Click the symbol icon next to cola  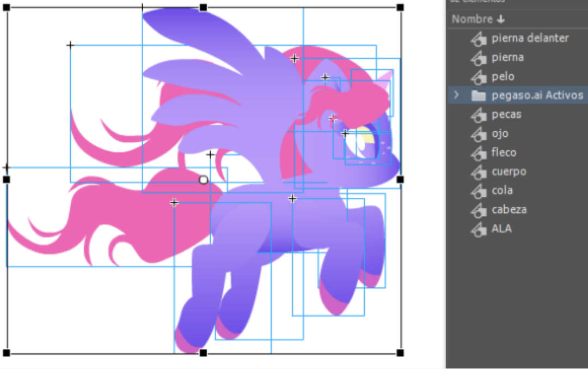479,191
